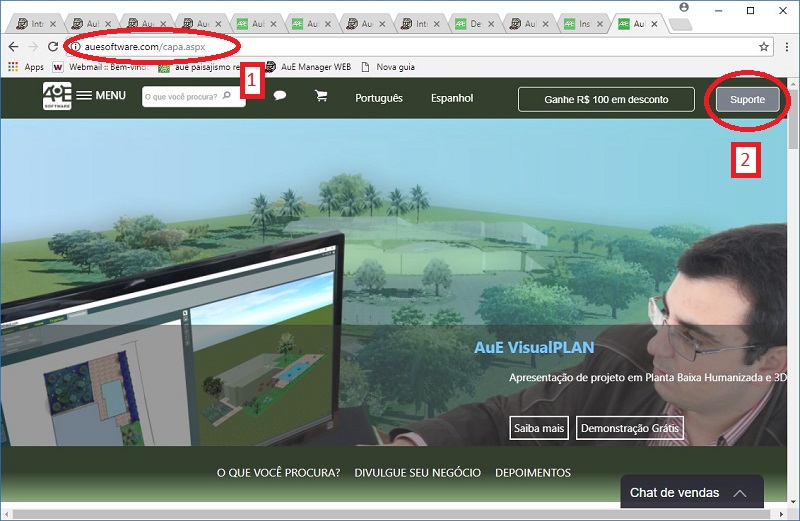
Task: Switch language to Espanhol
Action: (x=452, y=98)
